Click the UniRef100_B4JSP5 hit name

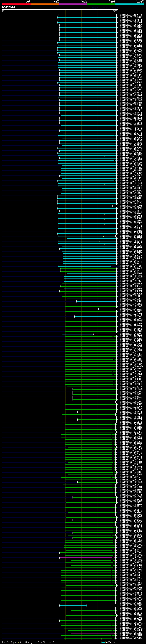tap(131, 341)
